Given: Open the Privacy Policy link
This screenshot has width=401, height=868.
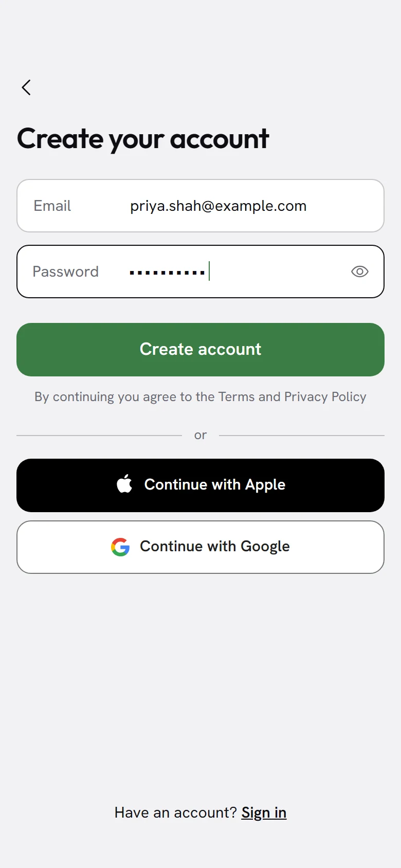Looking at the screenshot, I should (x=325, y=397).
